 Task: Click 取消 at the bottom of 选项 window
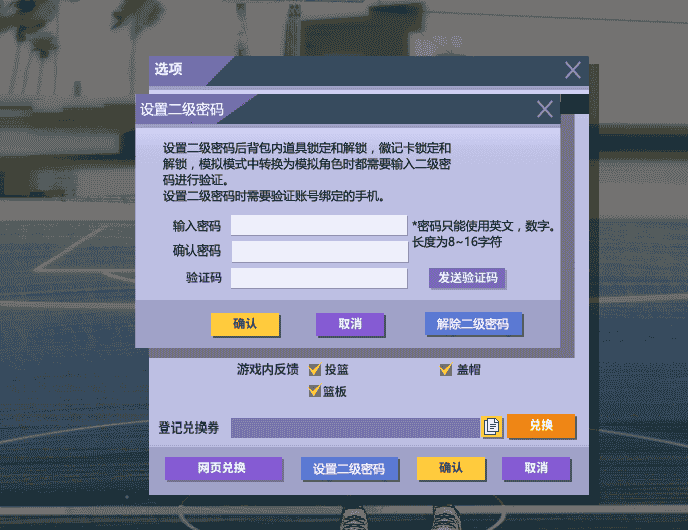coord(536,469)
